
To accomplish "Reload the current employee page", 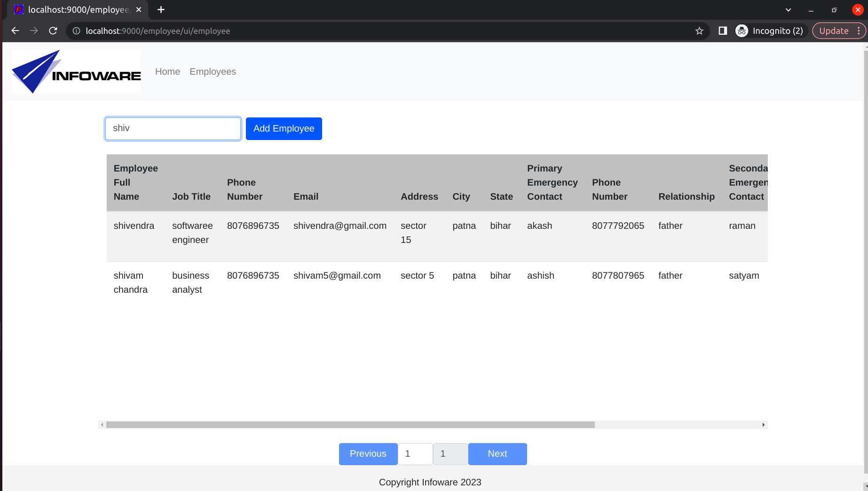I will [53, 31].
